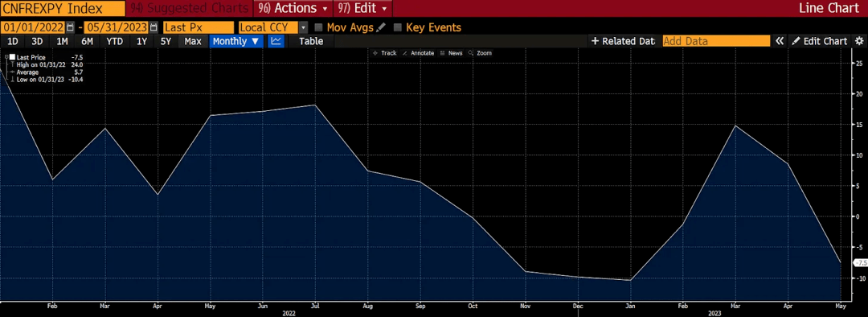Viewport: 868px width, 317px height.
Task: Open the end date calendar picker
Action: click(x=154, y=27)
